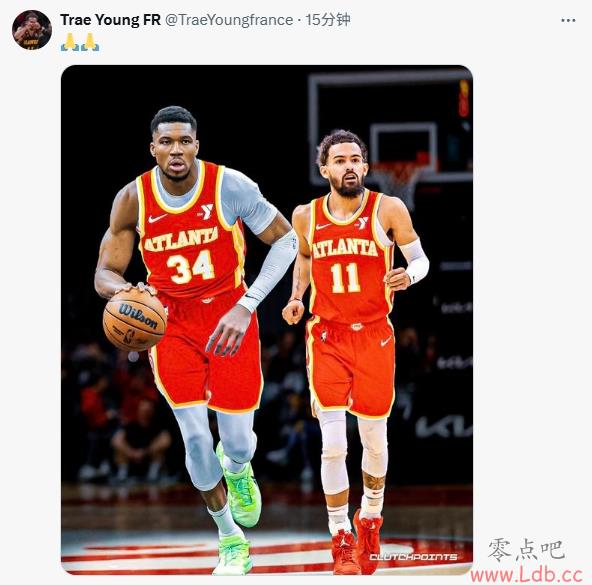Click the second praying hands emoji

90,42
